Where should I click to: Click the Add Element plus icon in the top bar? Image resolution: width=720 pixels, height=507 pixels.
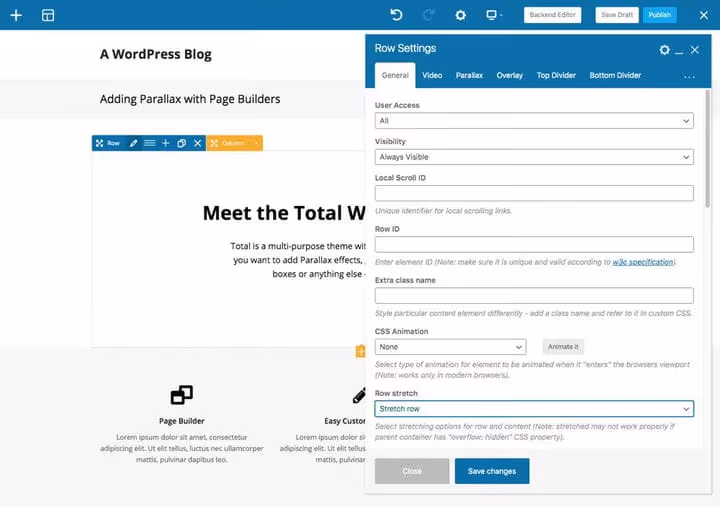[x=16, y=15]
